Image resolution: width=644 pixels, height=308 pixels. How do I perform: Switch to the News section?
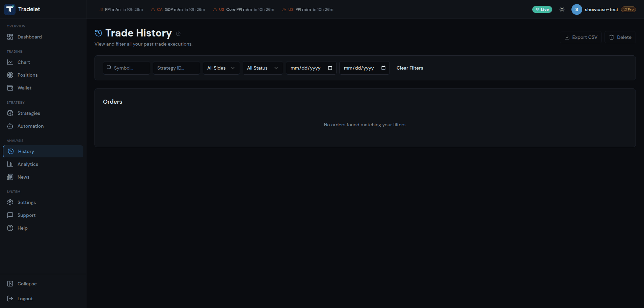(23, 177)
